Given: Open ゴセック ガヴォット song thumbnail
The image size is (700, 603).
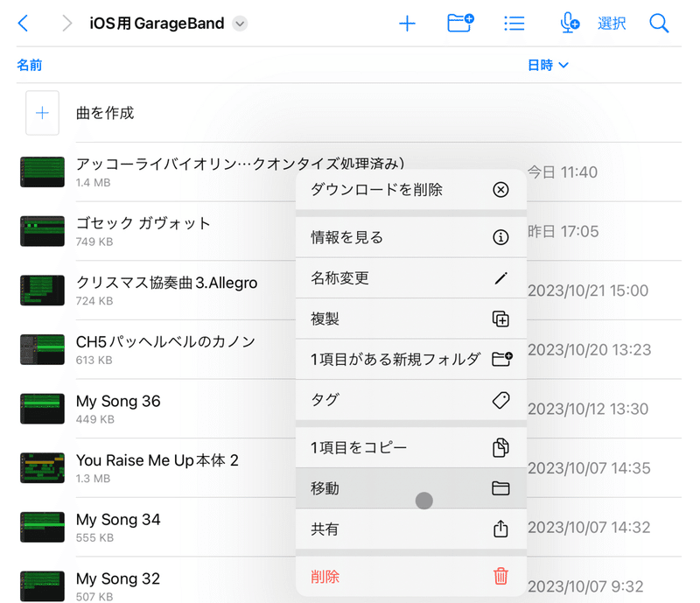Looking at the screenshot, I should point(42,231).
